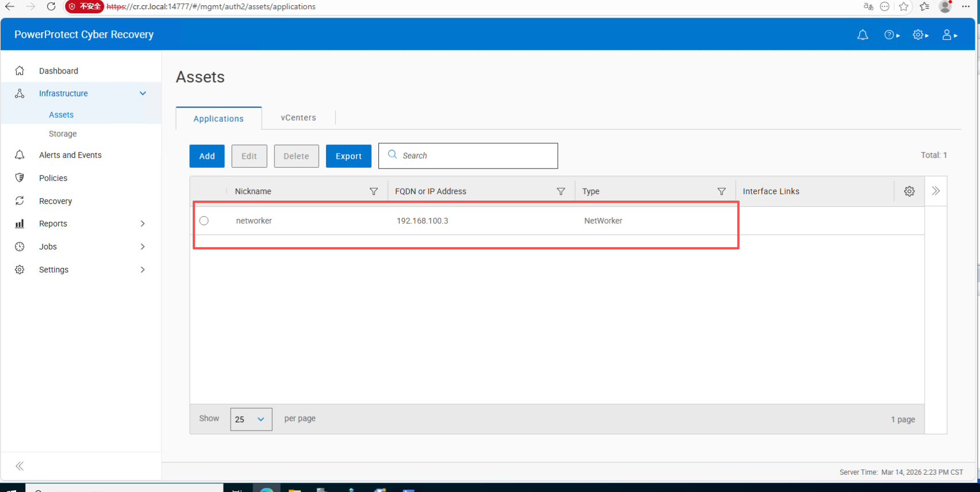Click the Delete button
Screen dimensions: 980x492
coord(296,156)
